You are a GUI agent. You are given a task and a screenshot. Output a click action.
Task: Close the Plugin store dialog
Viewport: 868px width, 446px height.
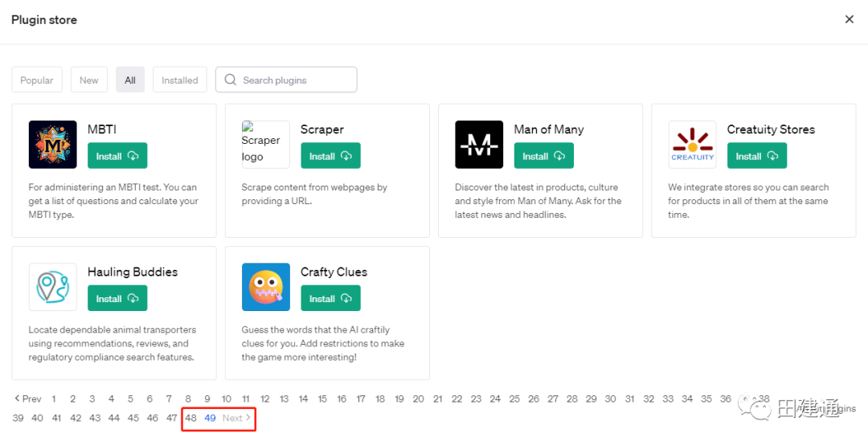[x=849, y=19]
